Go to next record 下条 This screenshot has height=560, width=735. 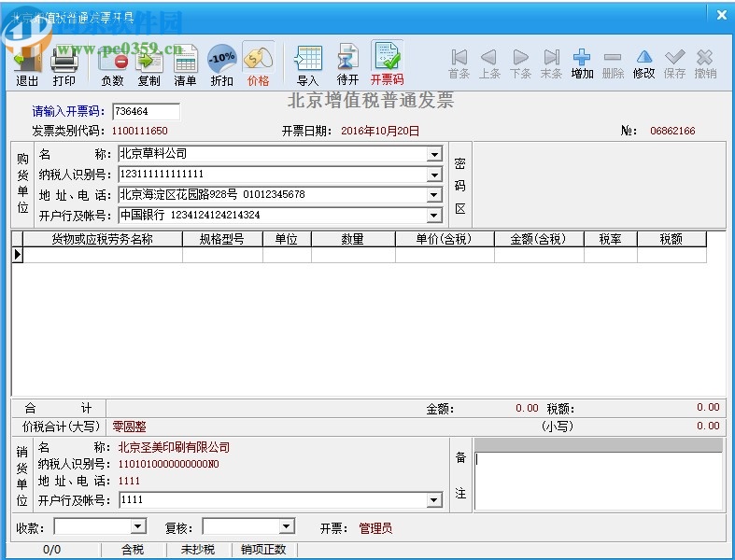click(520, 63)
